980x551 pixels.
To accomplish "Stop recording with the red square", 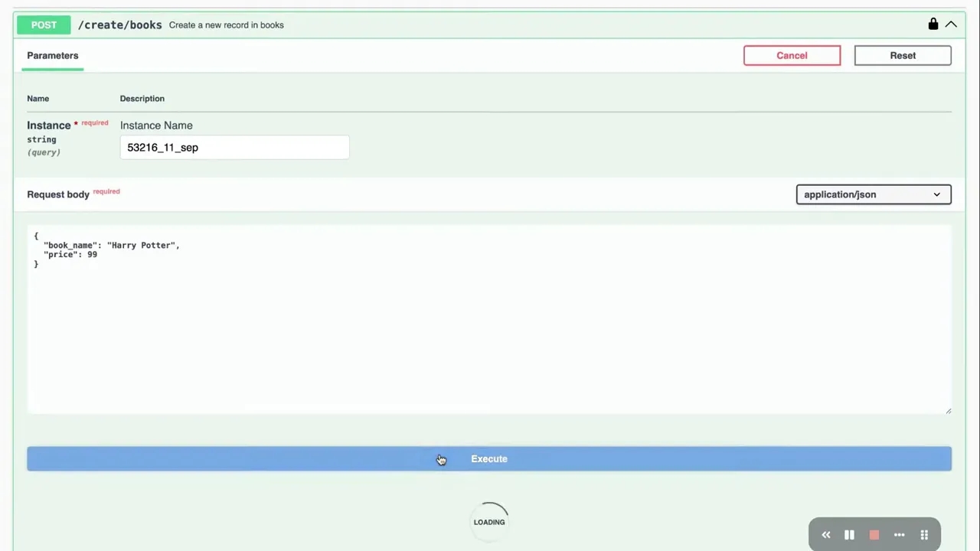I will 874,535.
